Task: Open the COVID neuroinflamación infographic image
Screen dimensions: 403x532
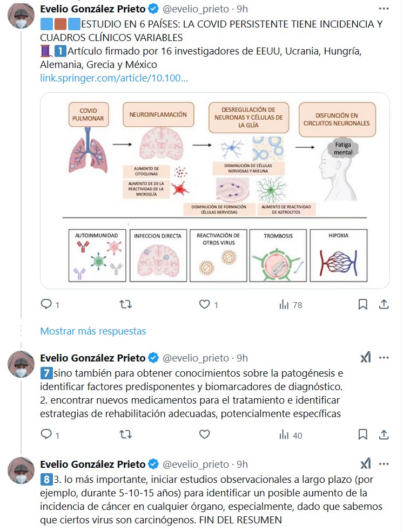Action: coord(214,190)
